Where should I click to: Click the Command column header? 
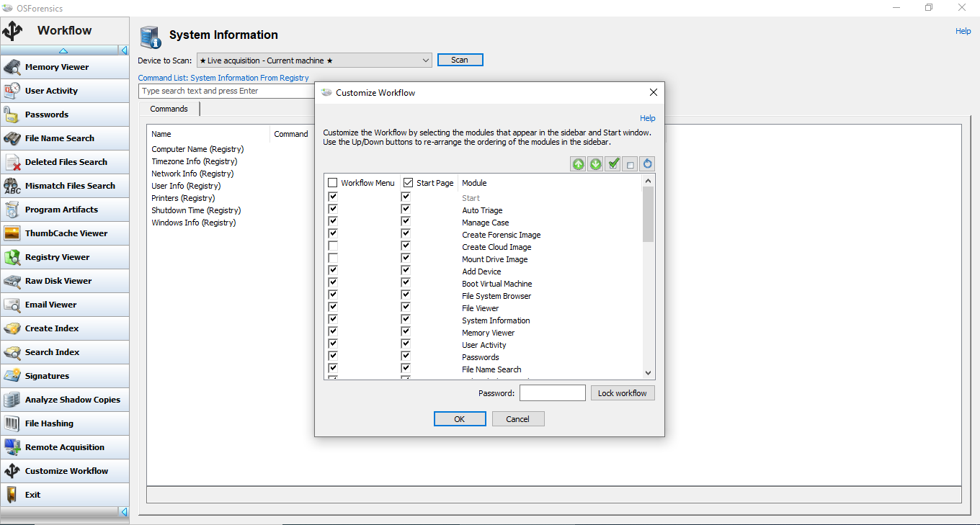(x=291, y=134)
